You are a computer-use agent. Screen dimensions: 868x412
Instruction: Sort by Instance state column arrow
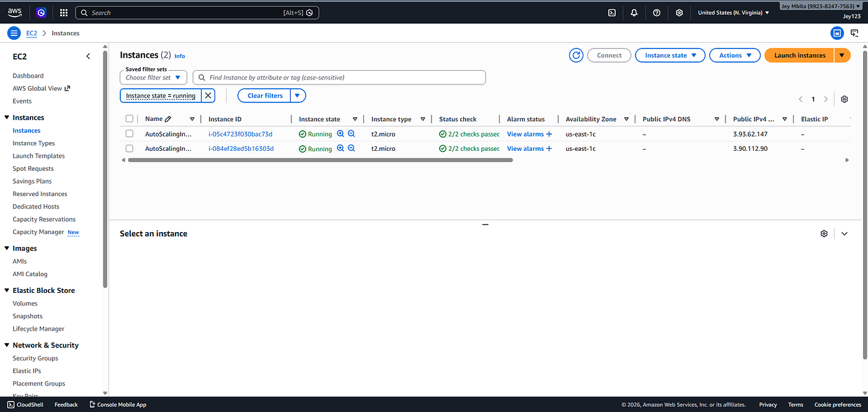(355, 119)
